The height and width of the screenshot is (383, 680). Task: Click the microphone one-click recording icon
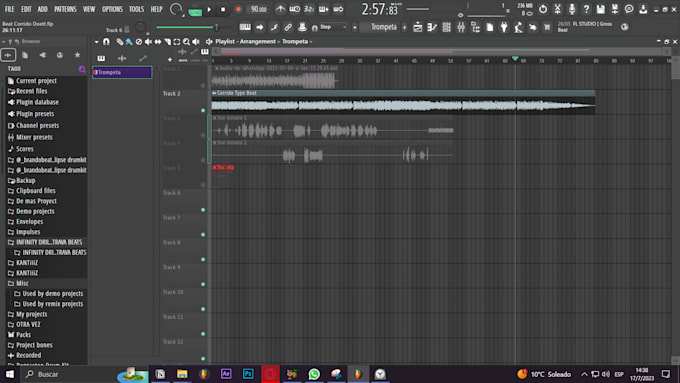tap(572, 9)
